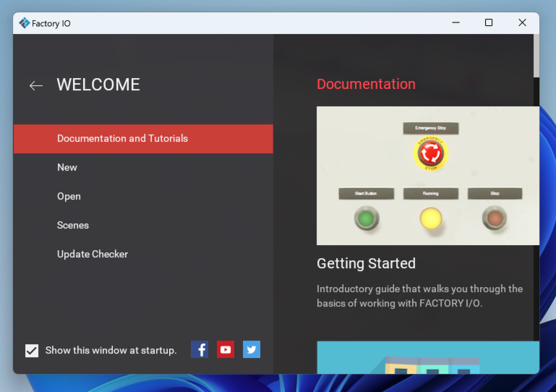Maximize the Factory IO window
Screen dimensions: 556x392
[489, 22]
